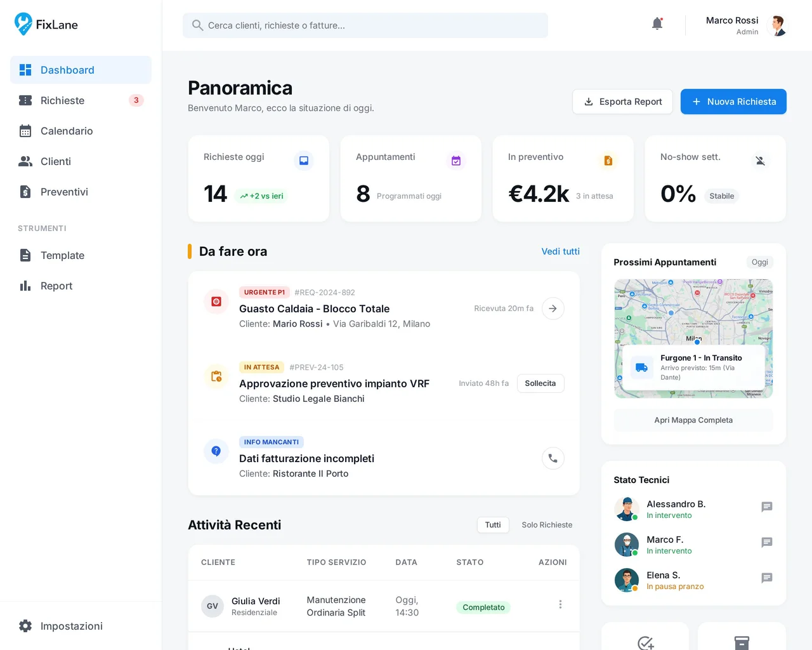Open the notifications bell
The image size is (812, 650).
click(x=657, y=24)
